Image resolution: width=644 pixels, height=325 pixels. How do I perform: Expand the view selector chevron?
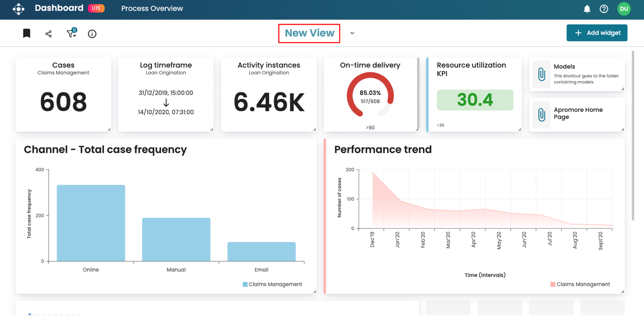click(352, 33)
